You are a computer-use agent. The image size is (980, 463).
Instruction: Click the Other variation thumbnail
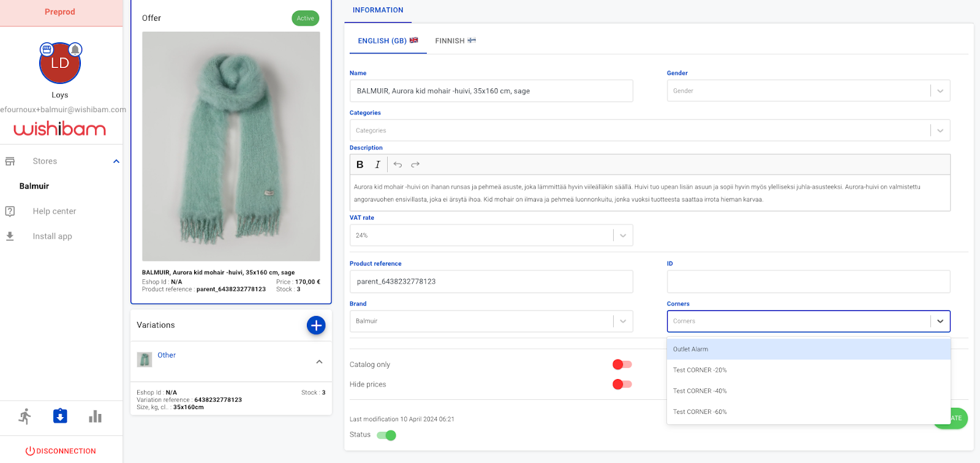145,359
